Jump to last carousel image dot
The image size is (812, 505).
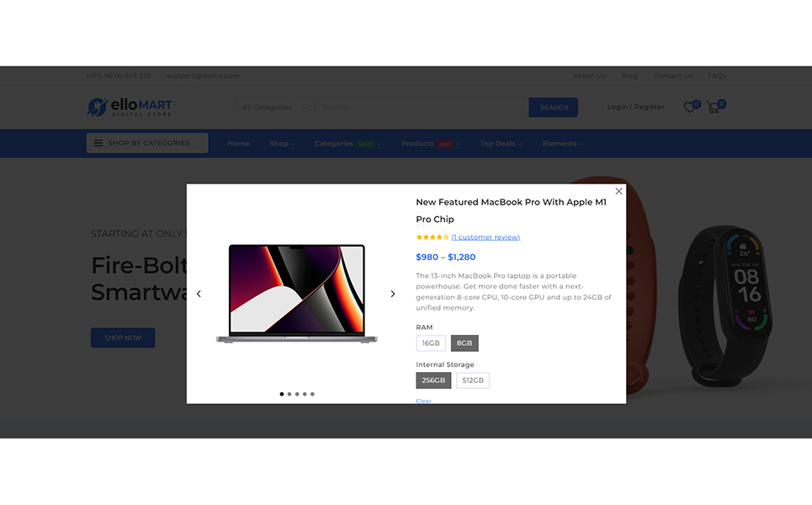(x=312, y=394)
